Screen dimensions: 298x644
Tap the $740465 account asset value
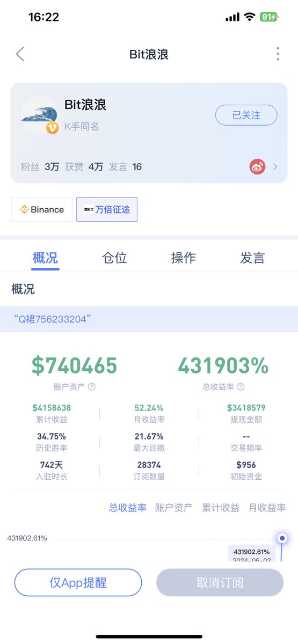(74, 365)
